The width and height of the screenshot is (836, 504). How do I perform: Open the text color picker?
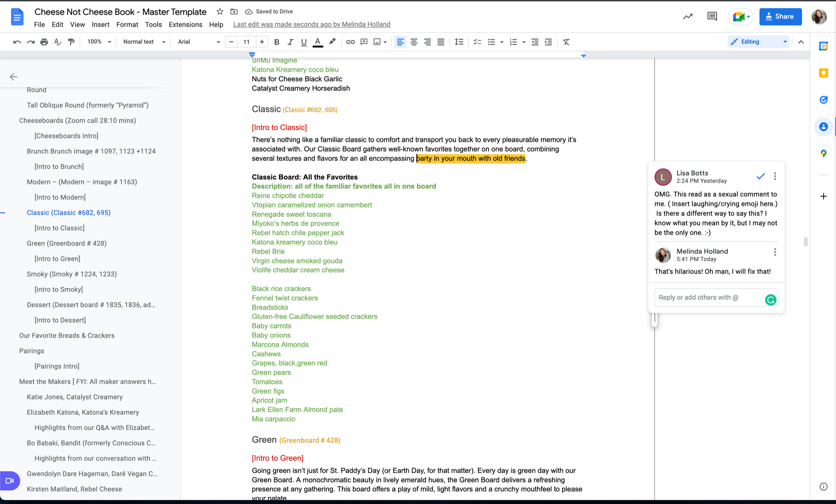pos(317,42)
